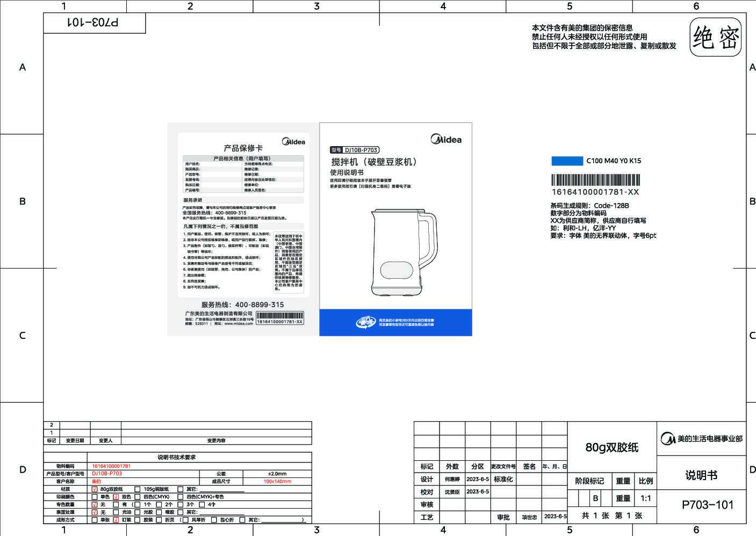The width and height of the screenshot is (756, 536).
Task: Check the 光胶 surface treatment checkbox
Action: pos(138,512)
